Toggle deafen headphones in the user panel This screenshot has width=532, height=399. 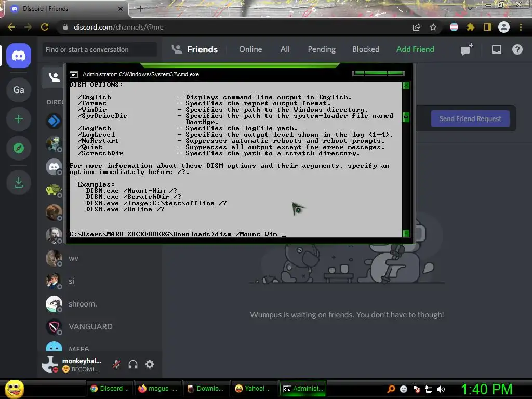133,364
